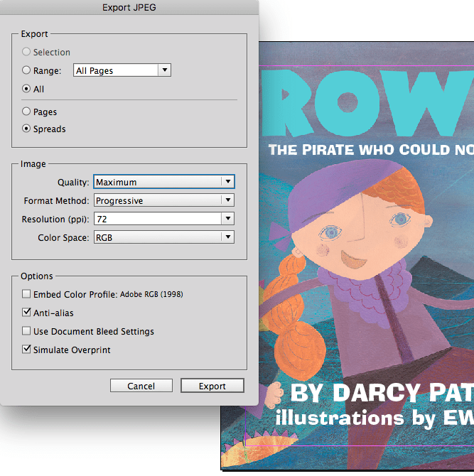
Task: Click the cover subtitle "THE PIRATE WHO COULD"
Action: click(x=359, y=150)
